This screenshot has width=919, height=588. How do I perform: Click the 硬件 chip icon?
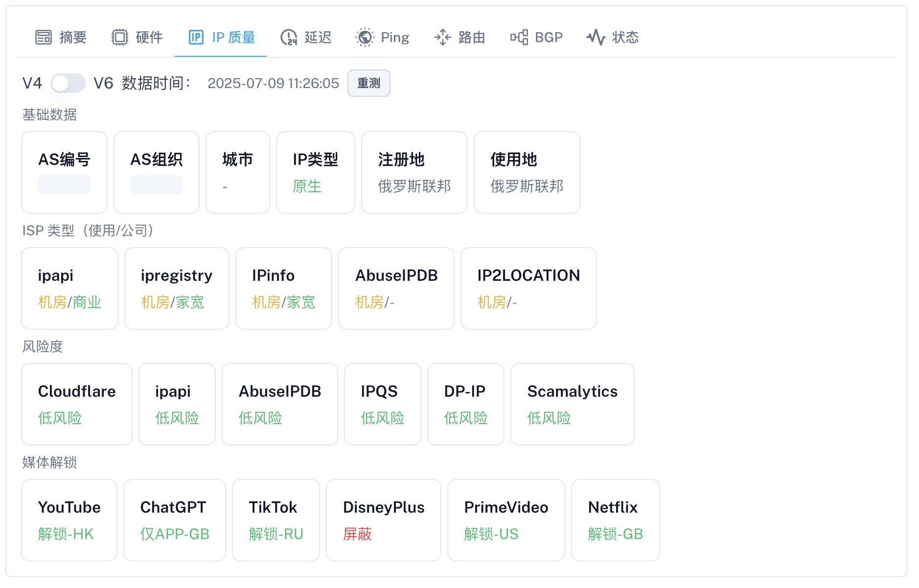[119, 37]
